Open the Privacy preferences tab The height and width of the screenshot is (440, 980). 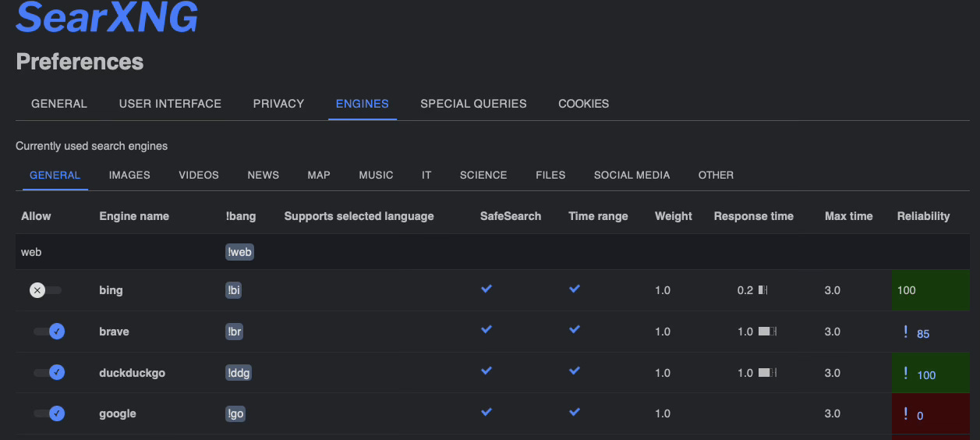tap(278, 104)
